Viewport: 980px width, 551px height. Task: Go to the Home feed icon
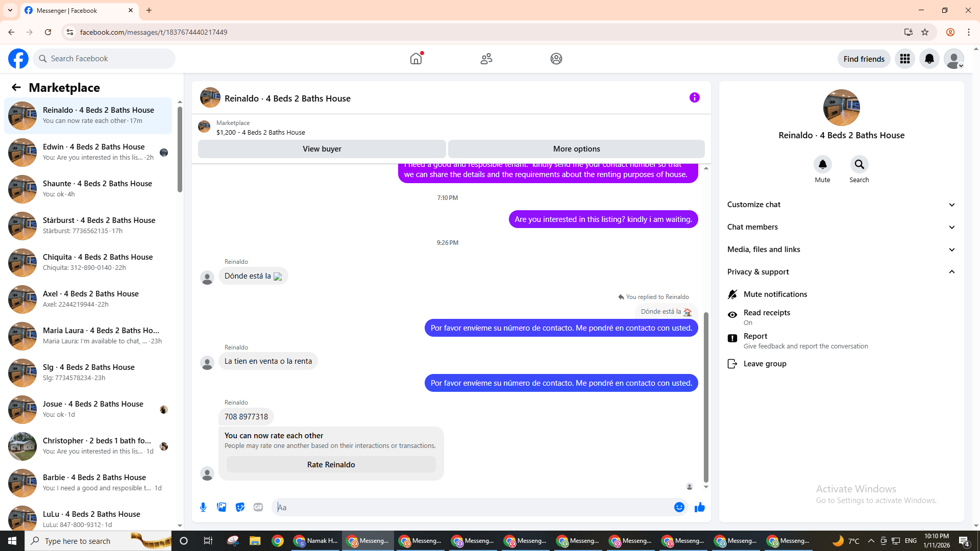pos(416,59)
